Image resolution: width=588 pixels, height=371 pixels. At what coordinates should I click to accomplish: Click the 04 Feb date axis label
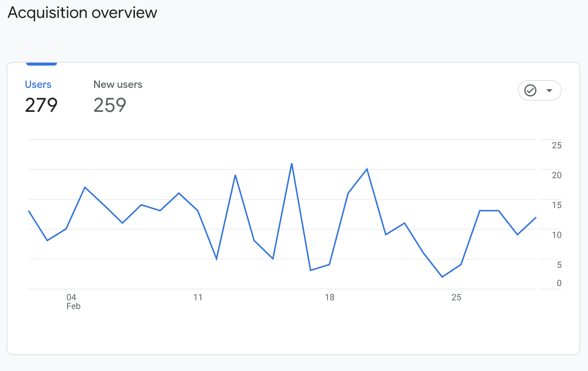[73, 301]
